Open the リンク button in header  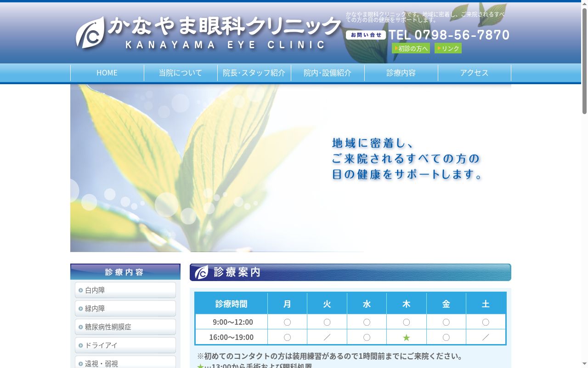[x=448, y=48]
